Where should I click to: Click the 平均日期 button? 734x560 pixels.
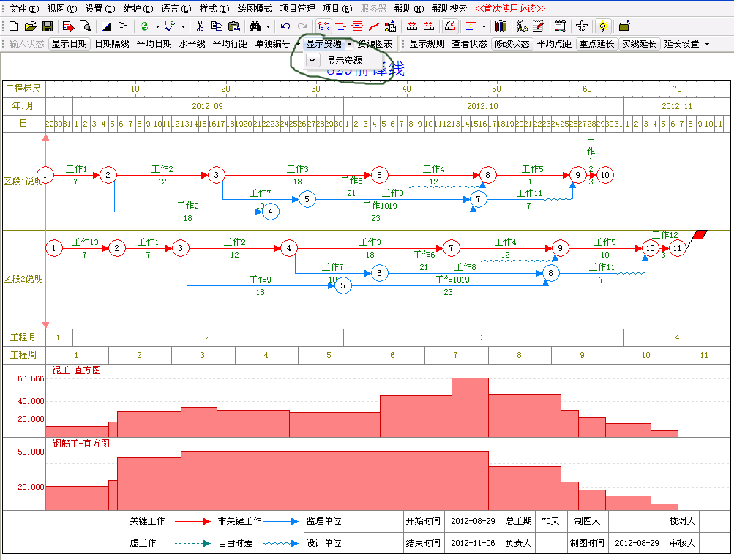(154, 43)
